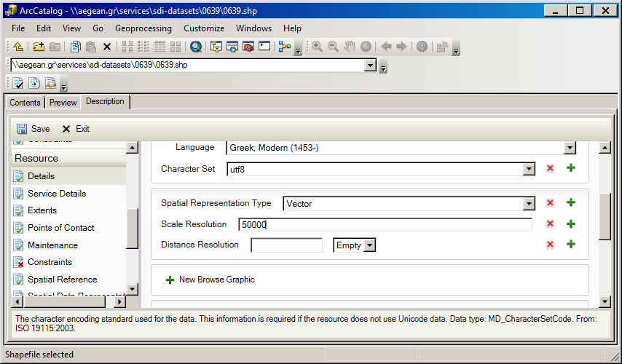Image resolution: width=622 pixels, height=364 pixels.
Task: Exit the metadata editor
Action: 76,129
